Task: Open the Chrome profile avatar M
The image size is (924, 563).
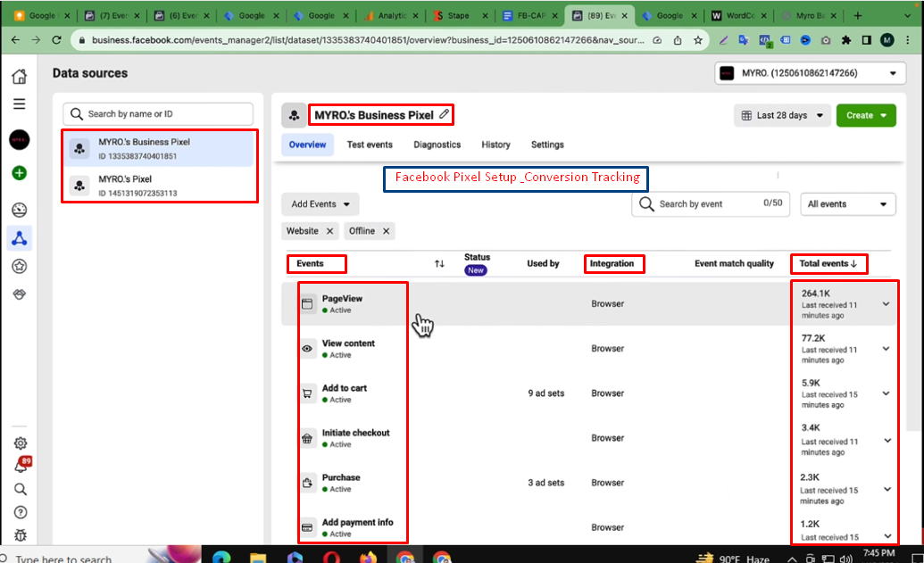Action: click(887, 40)
